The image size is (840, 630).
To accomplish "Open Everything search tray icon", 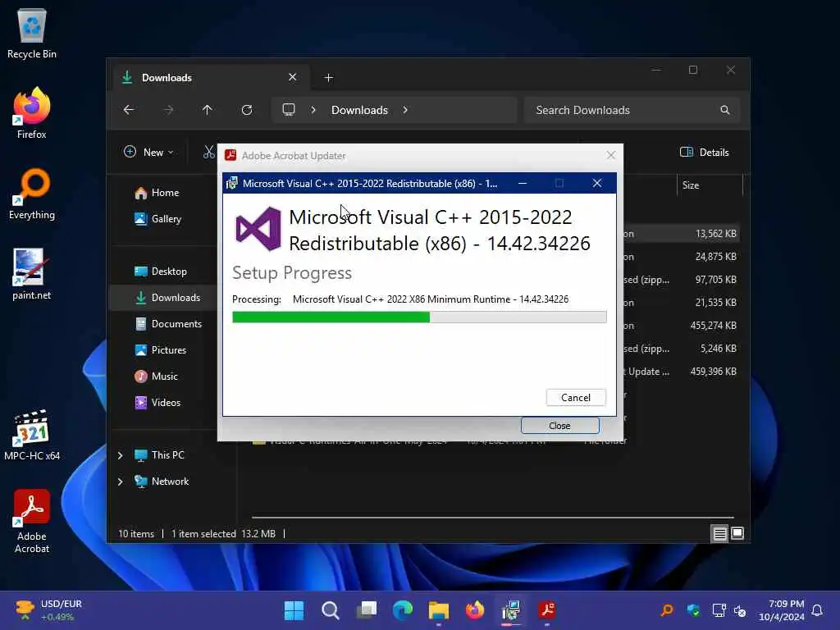I will point(667,610).
